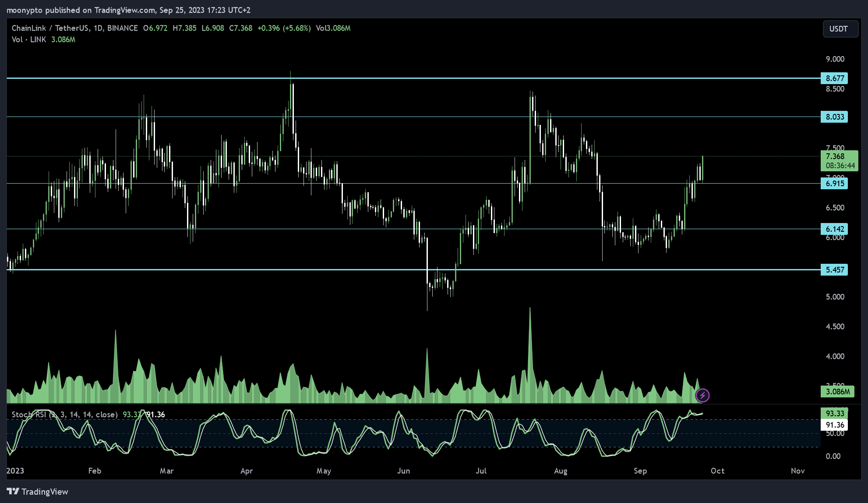The height and width of the screenshot is (503, 868).
Task: Click the 91.36 Stoch RSI value label
Action: point(834,425)
